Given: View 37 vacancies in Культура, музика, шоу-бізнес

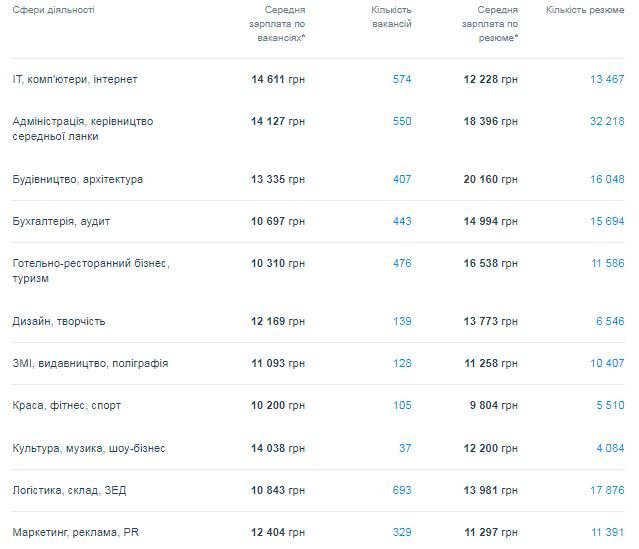Looking at the screenshot, I should coord(405,447).
